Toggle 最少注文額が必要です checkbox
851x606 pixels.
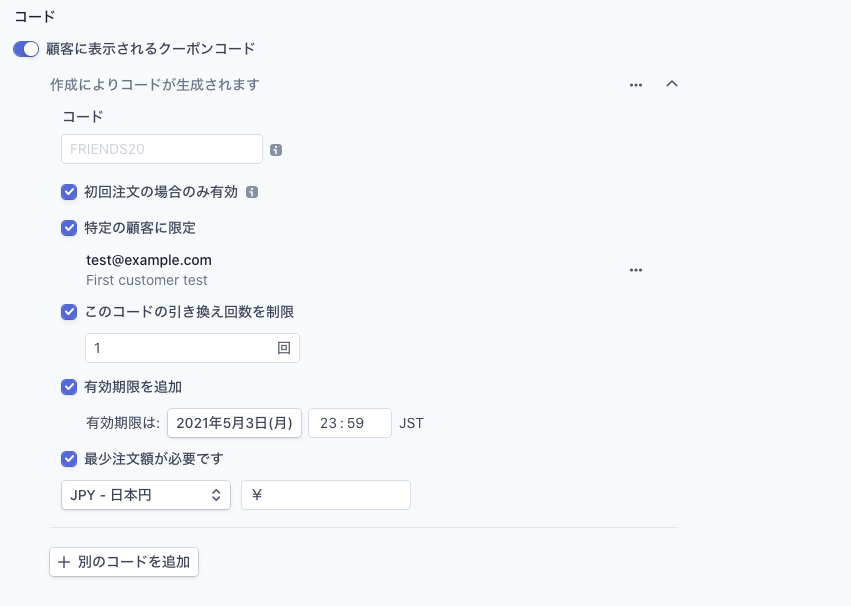[69, 459]
